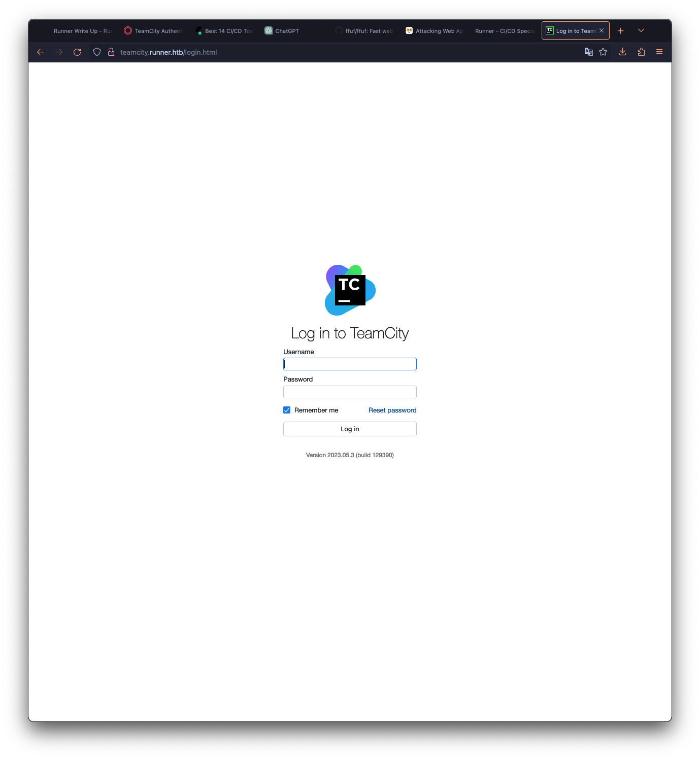
Task: Open a new tab with plus button
Action: tap(620, 31)
